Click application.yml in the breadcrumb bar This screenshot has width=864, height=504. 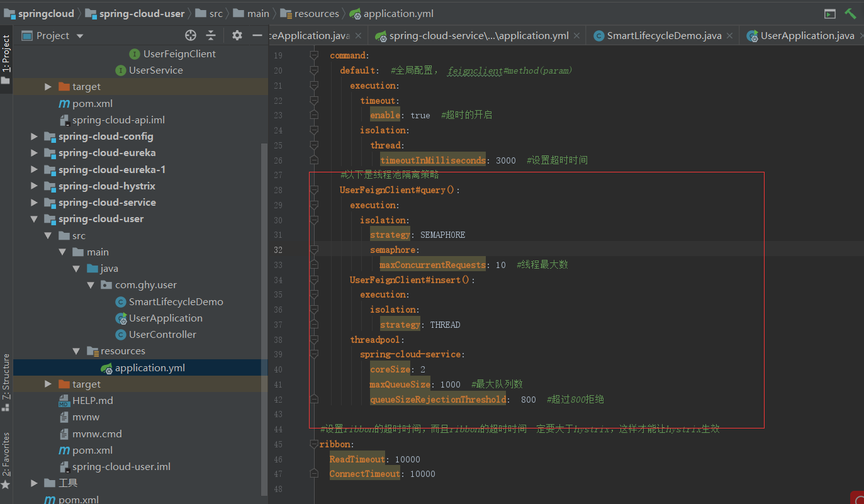click(392, 13)
